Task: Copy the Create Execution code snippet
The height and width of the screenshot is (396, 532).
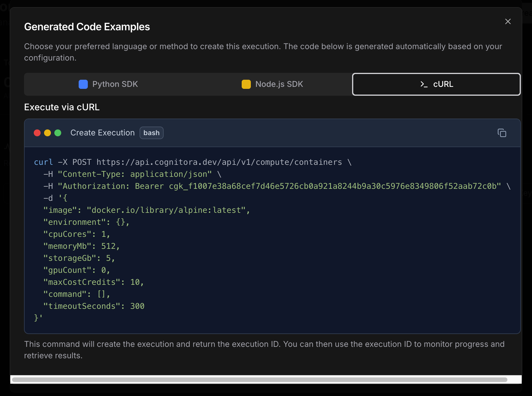Action: pos(502,133)
